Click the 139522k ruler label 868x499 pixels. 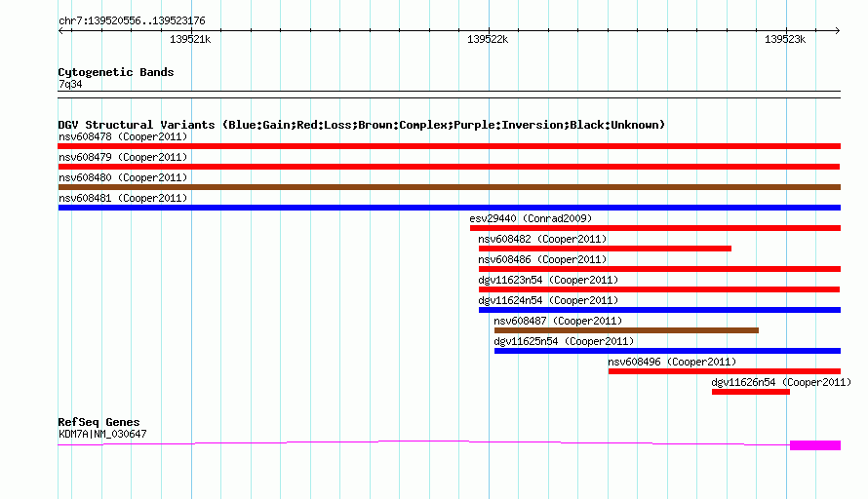(x=488, y=39)
